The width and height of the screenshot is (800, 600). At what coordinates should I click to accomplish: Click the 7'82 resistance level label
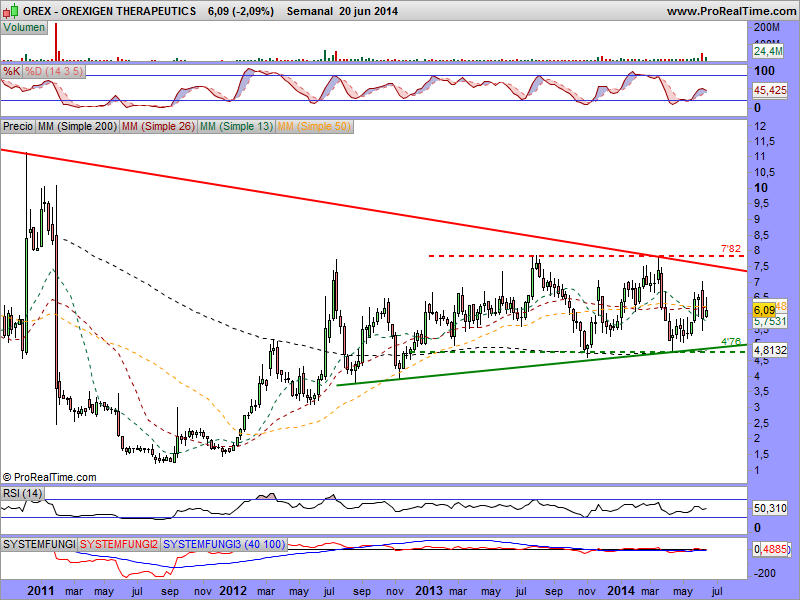731,248
